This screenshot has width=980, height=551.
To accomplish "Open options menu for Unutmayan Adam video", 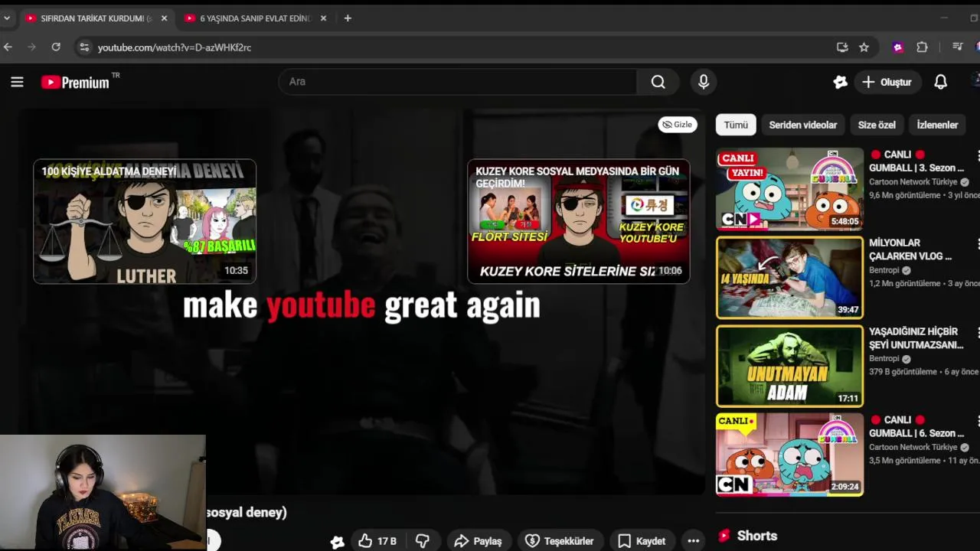I will tap(977, 332).
